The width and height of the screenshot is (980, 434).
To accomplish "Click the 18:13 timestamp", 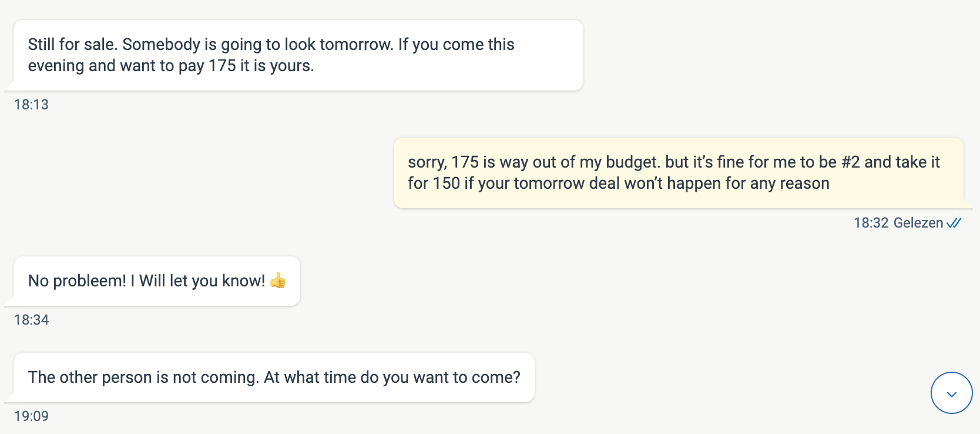I will coord(31,105).
